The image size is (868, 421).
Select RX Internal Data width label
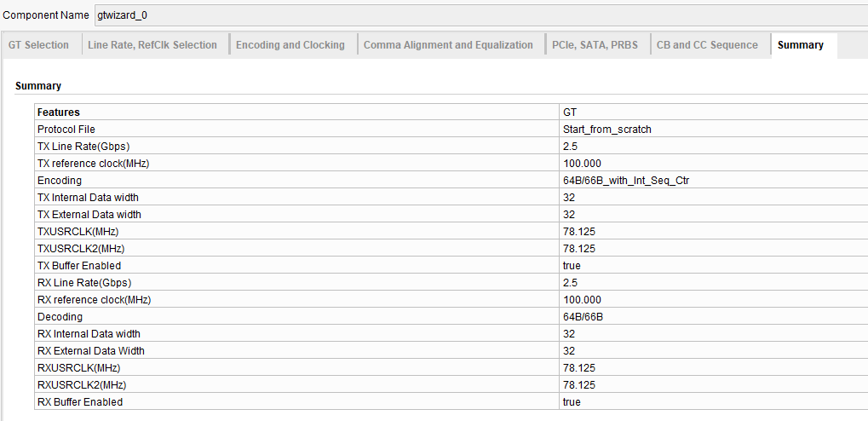[89, 334]
